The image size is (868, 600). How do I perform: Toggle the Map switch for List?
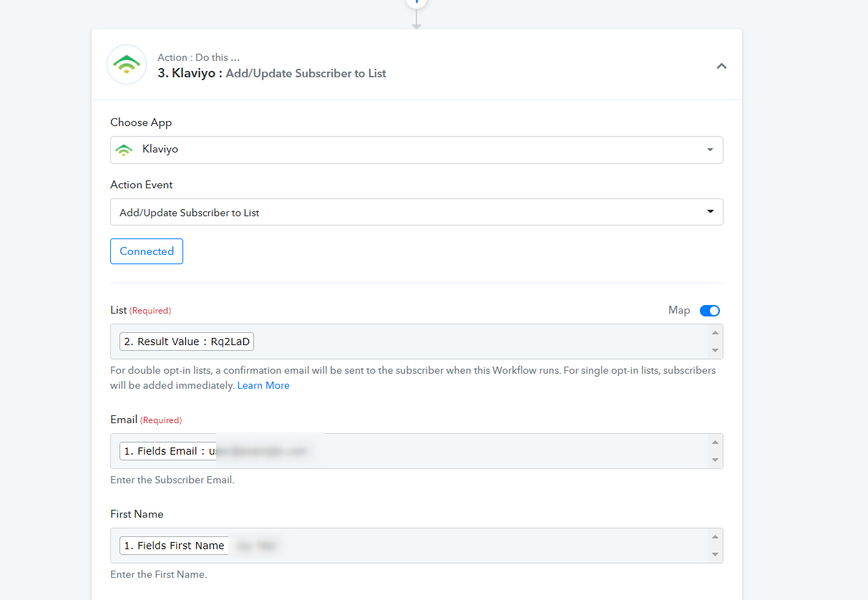(710, 310)
